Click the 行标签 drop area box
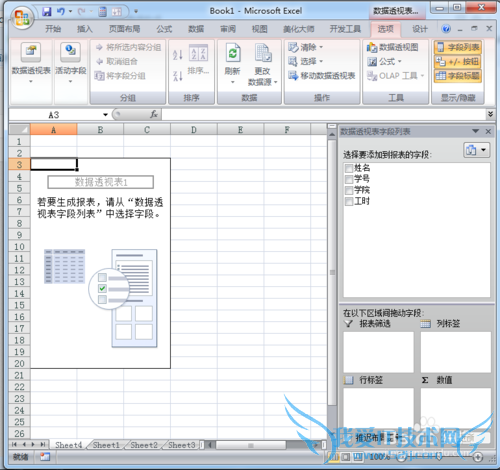 point(378,407)
